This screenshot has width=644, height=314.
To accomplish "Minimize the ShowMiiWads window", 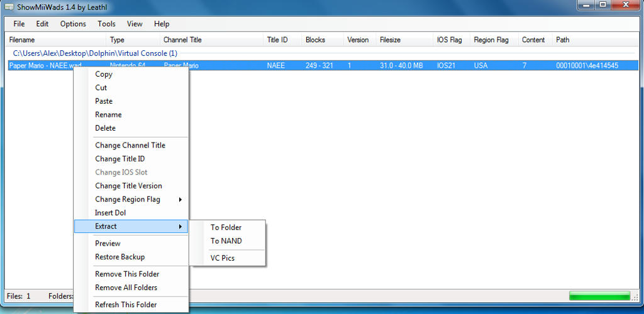I will [x=586, y=5].
